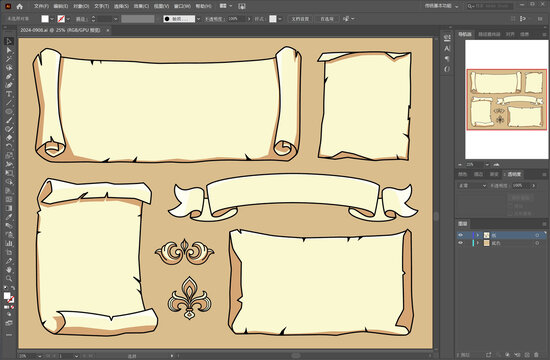This screenshot has height=360, width=550.
Task: Switch to the 导航器 panel tab
Action: (465, 34)
